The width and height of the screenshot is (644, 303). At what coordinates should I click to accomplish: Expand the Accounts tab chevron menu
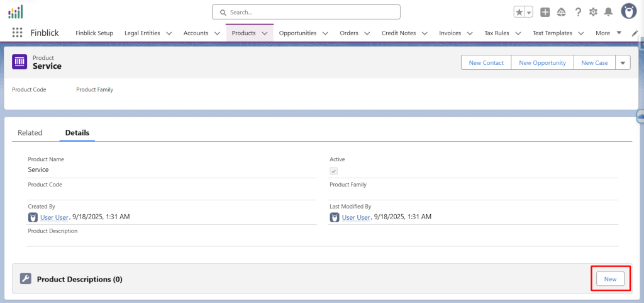pos(217,33)
